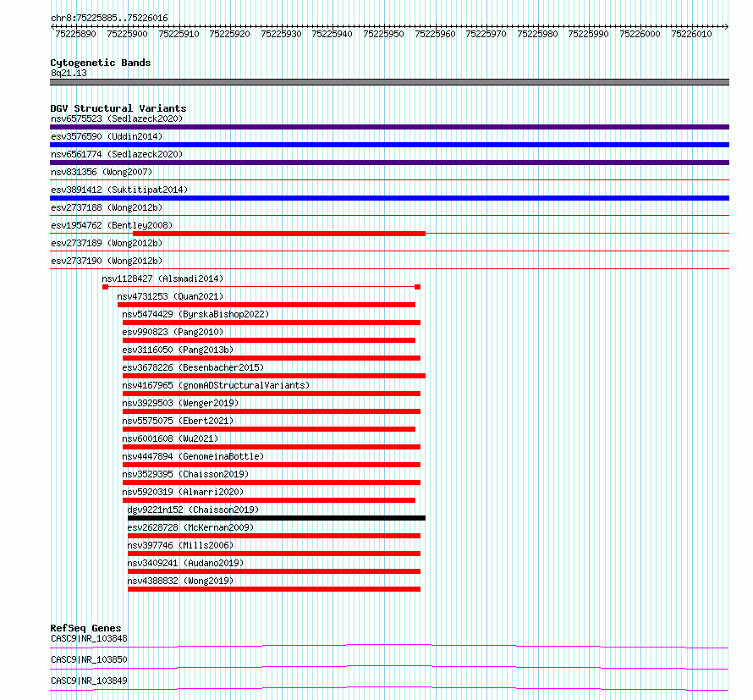The image size is (753, 700).
Task: Open variant nsv6561774 (Sedlazeck2020)
Action: [117, 154]
